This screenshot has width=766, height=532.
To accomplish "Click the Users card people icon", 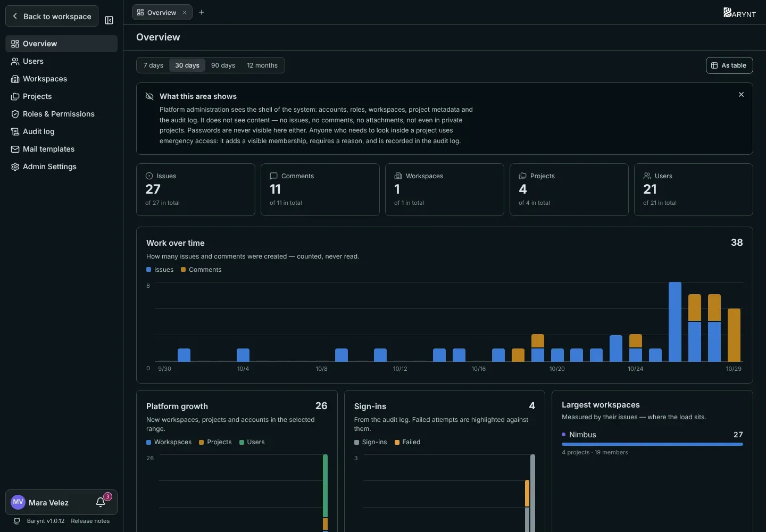I will click(647, 176).
